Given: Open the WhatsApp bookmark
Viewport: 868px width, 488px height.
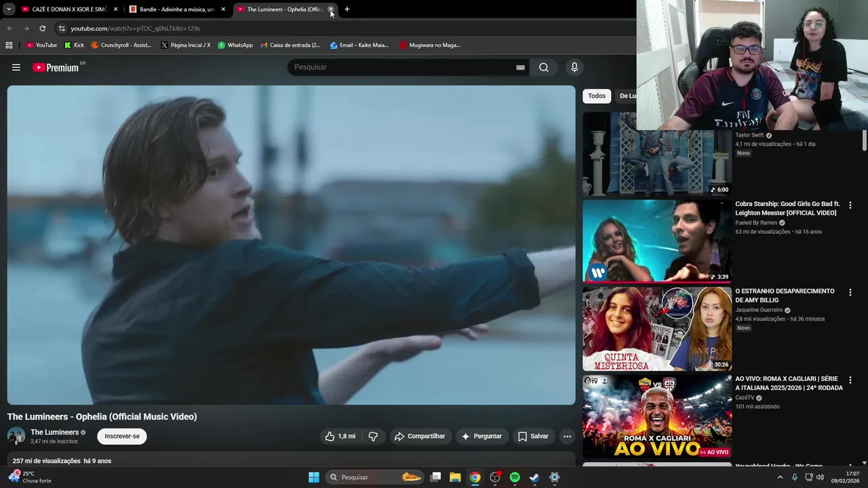Looking at the screenshot, I should point(235,45).
